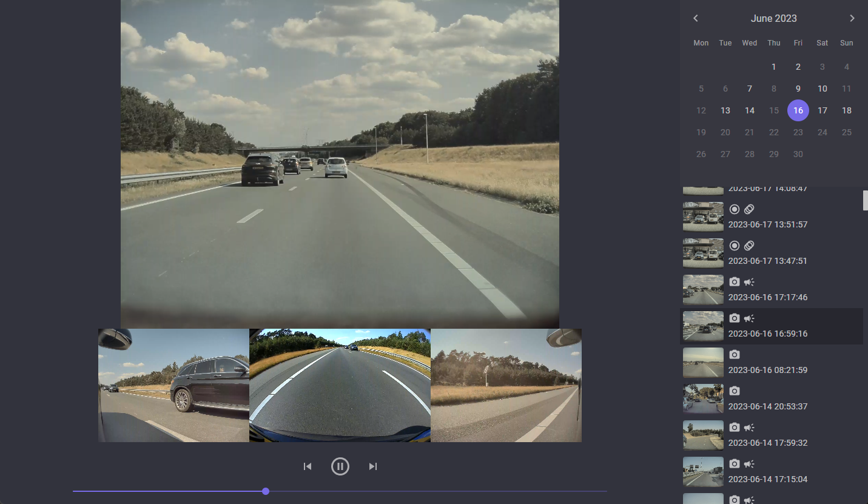Image resolution: width=868 pixels, height=504 pixels.
Task: Select June 9 in the calendar
Action: [x=798, y=89]
